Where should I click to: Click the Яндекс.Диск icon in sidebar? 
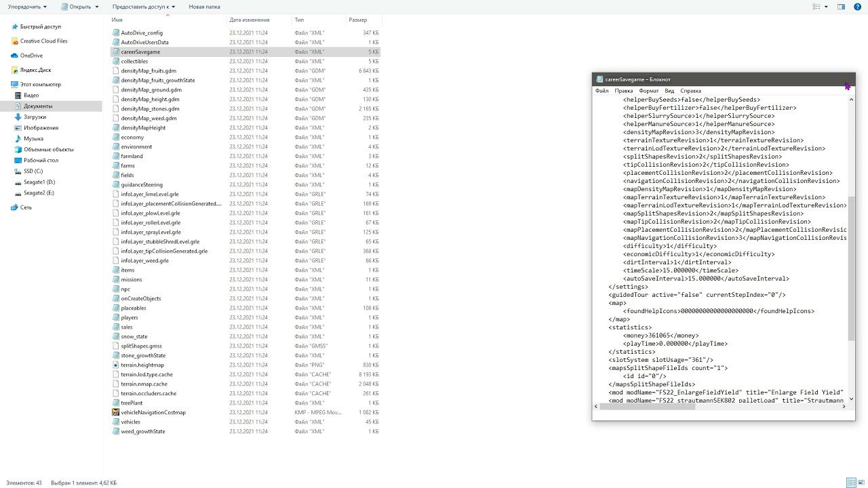click(x=14, y=70)
